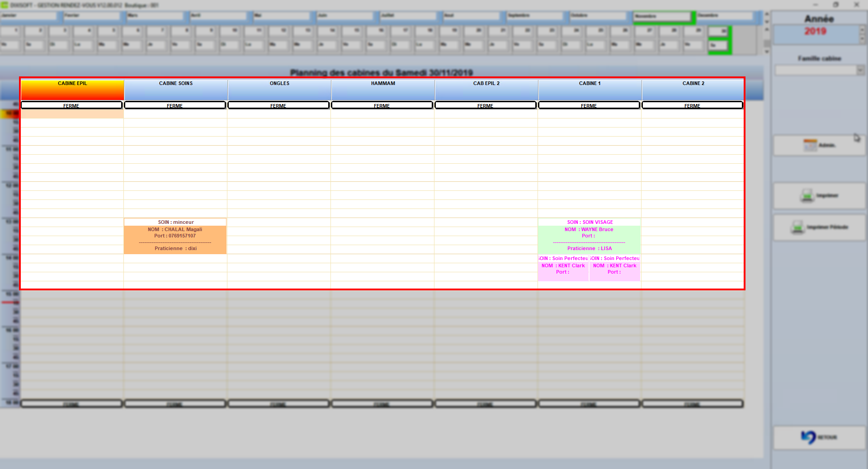This screenshot has width=868, height=469.
Task: Click top FERME bar under CAB EPIL 2
Action: click(x=486, y=105)
